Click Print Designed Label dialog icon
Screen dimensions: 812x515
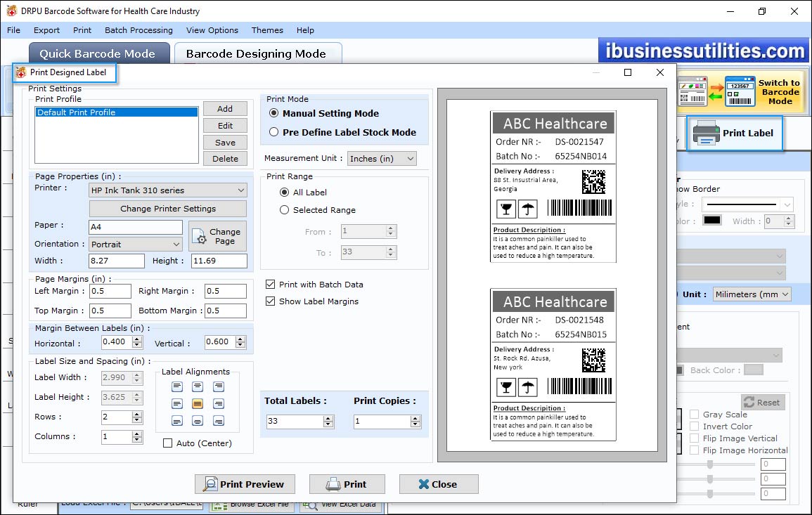20,72
